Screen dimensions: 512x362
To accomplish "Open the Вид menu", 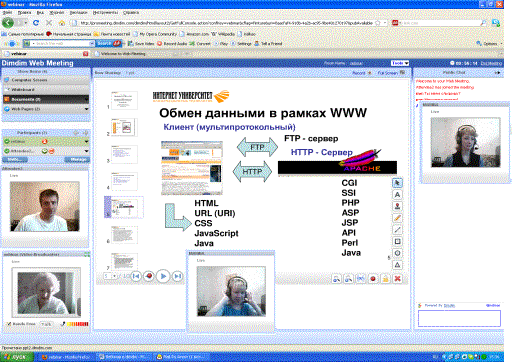I will pos(40,12).
